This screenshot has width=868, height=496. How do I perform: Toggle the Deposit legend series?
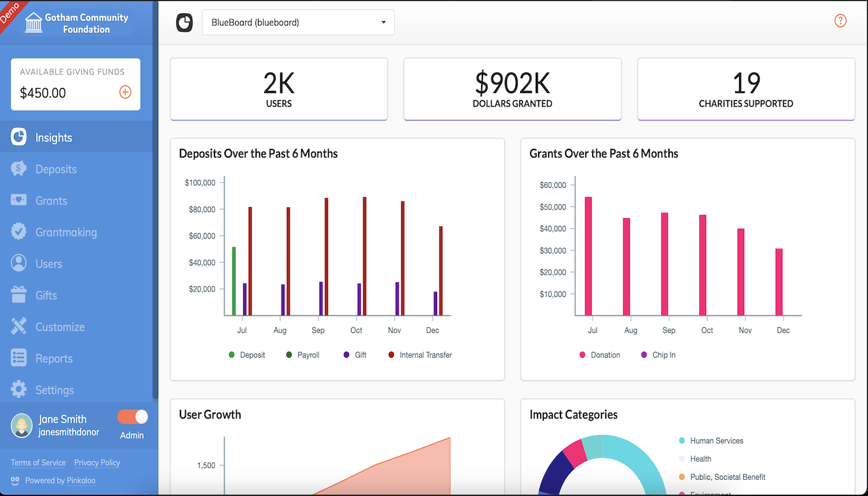[247, 355]
